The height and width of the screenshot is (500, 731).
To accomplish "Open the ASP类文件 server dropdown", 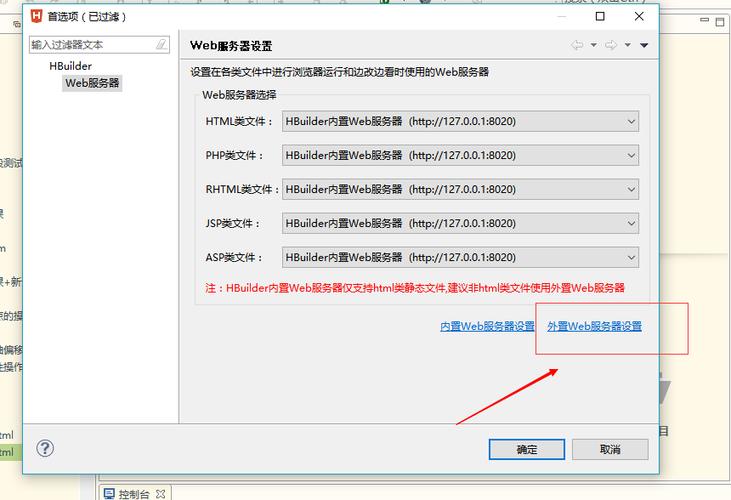I will pos(460,258).
